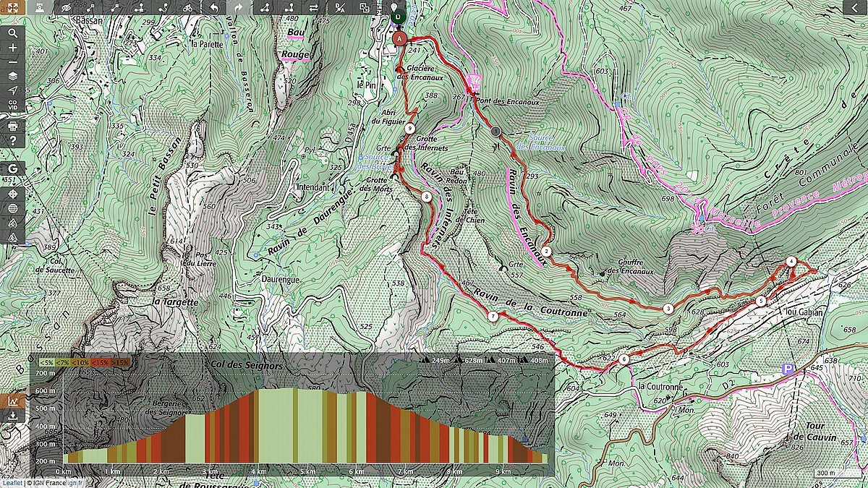
Task: Click the parking P marker on the map
Action: 787,369
